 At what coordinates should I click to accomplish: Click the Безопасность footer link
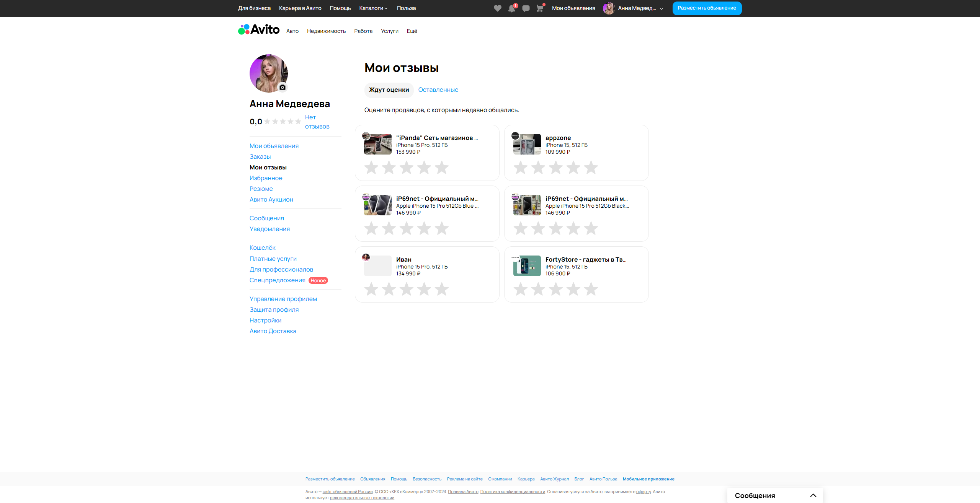click(427, 479)
